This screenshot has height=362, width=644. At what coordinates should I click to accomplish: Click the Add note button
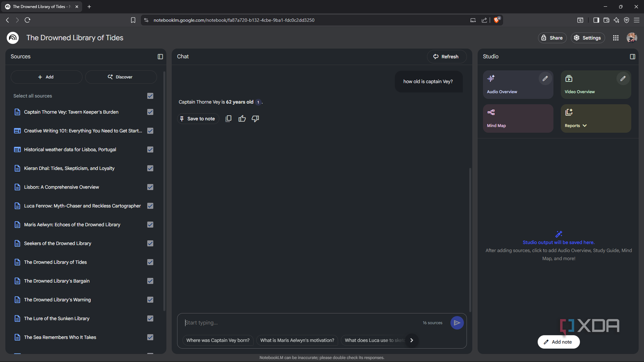pos(558,342)
